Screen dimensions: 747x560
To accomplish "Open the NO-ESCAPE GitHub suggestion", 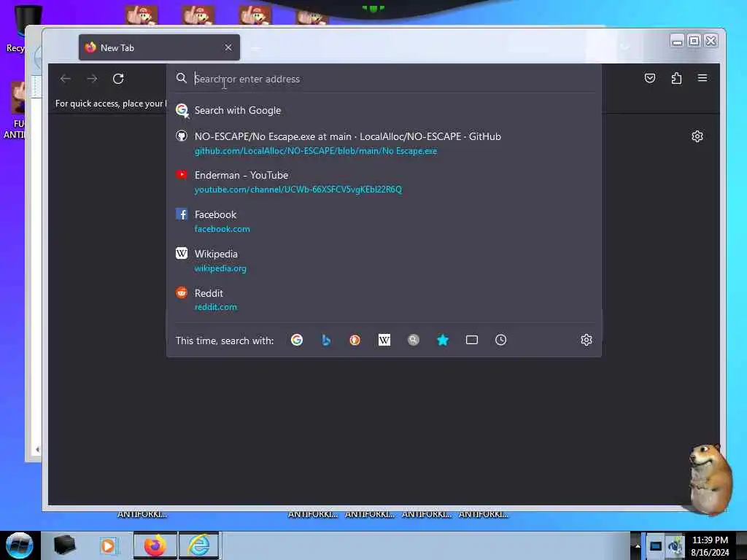I will 384,144.
